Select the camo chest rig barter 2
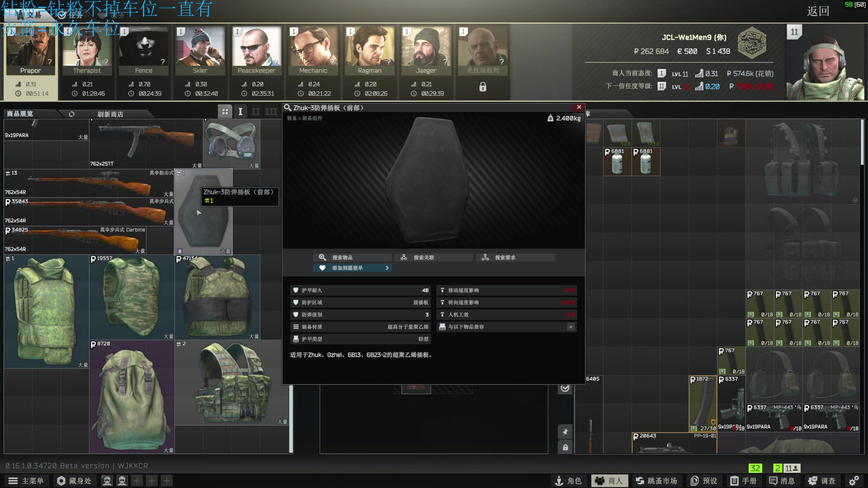868x488 pixels. [232, 382]
